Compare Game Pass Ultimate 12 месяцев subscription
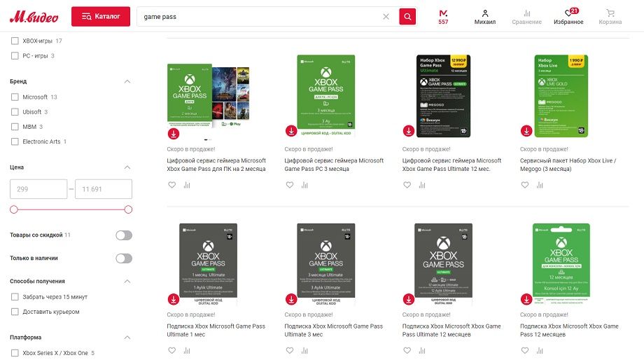 [x=422, y=351]
